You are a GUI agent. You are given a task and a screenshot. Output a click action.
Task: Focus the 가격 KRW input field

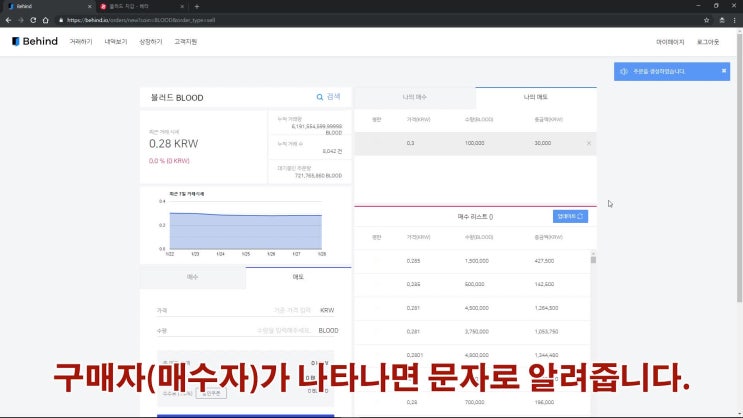245,310
